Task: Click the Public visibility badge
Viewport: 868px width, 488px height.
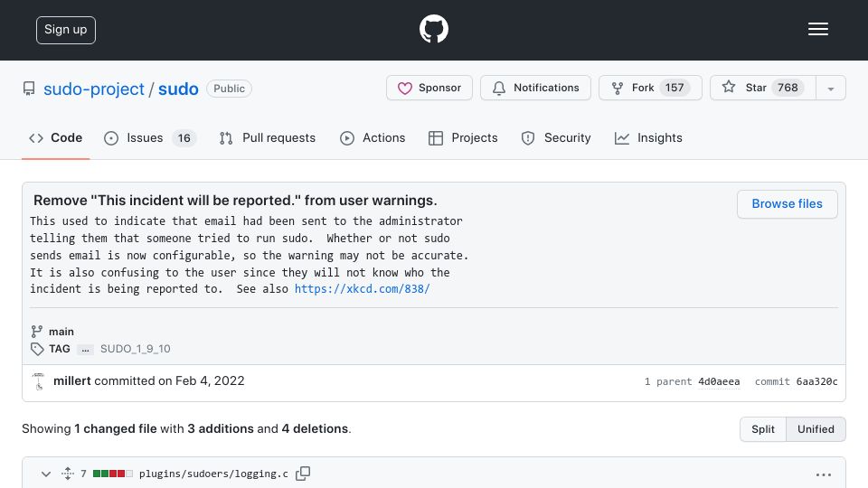Action: coord(229,89)
